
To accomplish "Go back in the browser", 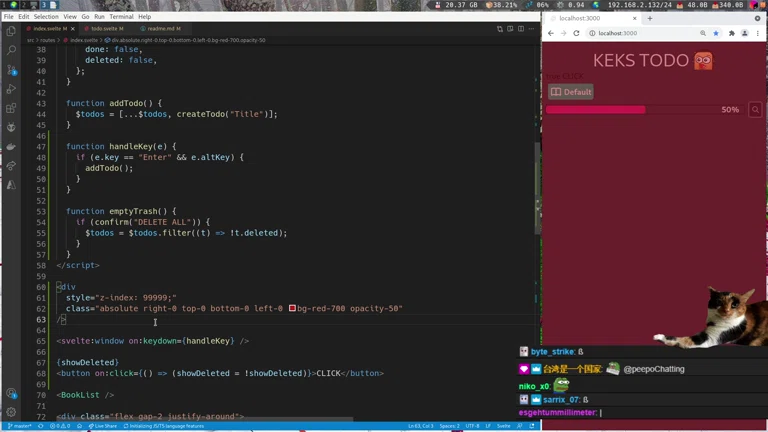I will coord(551,33).
